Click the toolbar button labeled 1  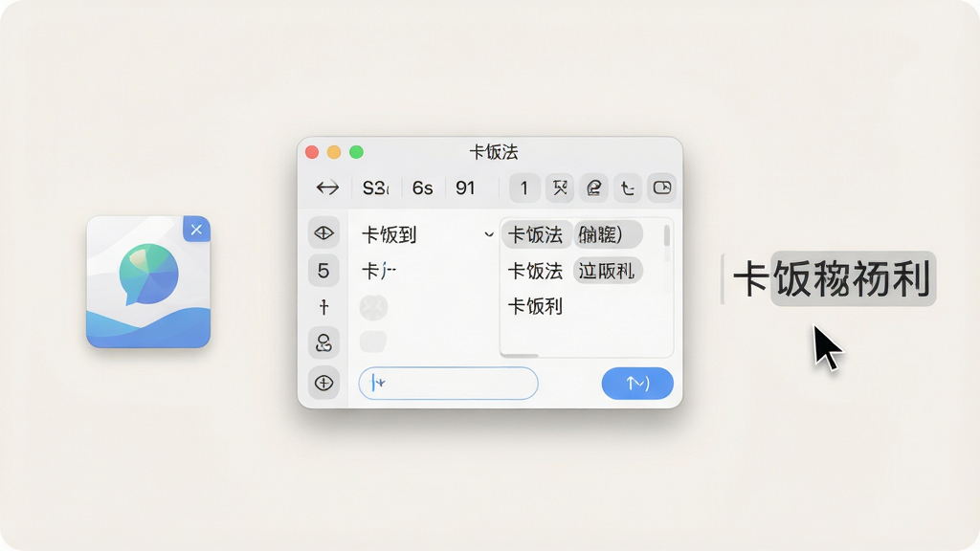click(524, 187)
